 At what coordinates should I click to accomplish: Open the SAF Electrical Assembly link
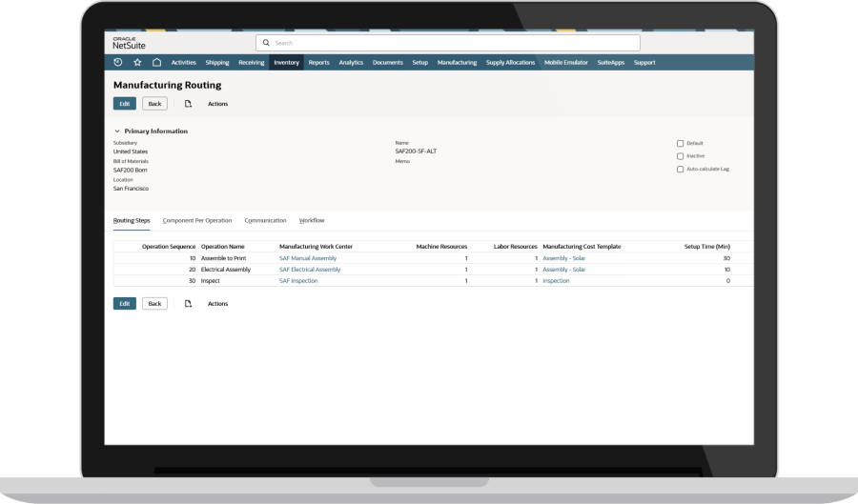[310, 270]
